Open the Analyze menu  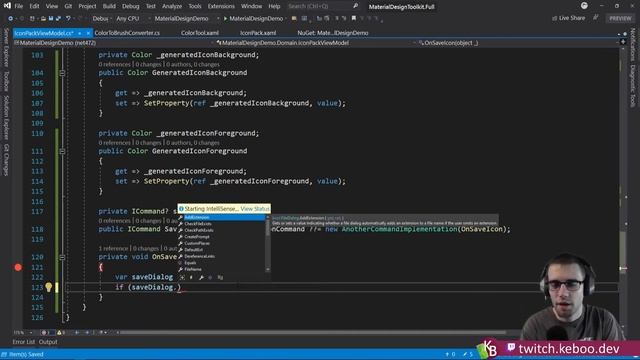[172, 6]
